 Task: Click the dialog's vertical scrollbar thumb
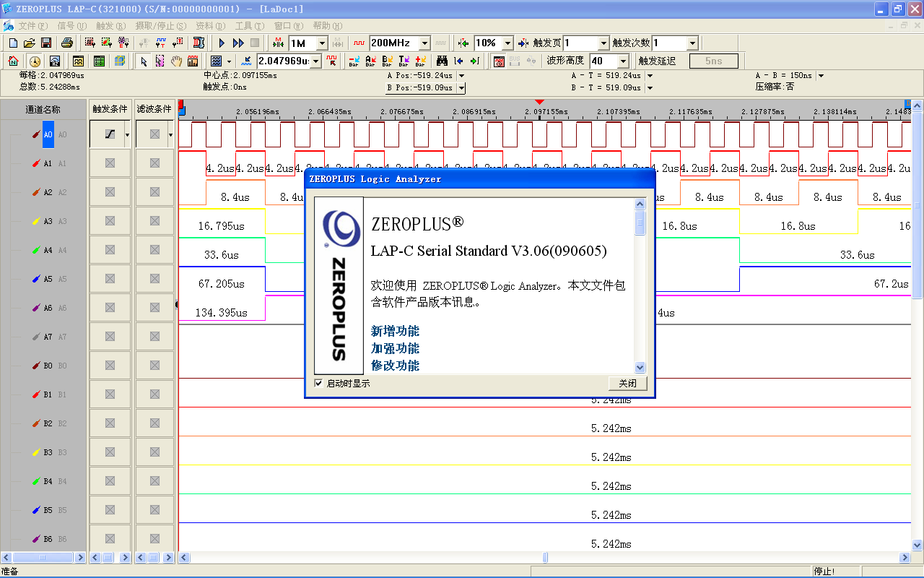coord(640,223)
